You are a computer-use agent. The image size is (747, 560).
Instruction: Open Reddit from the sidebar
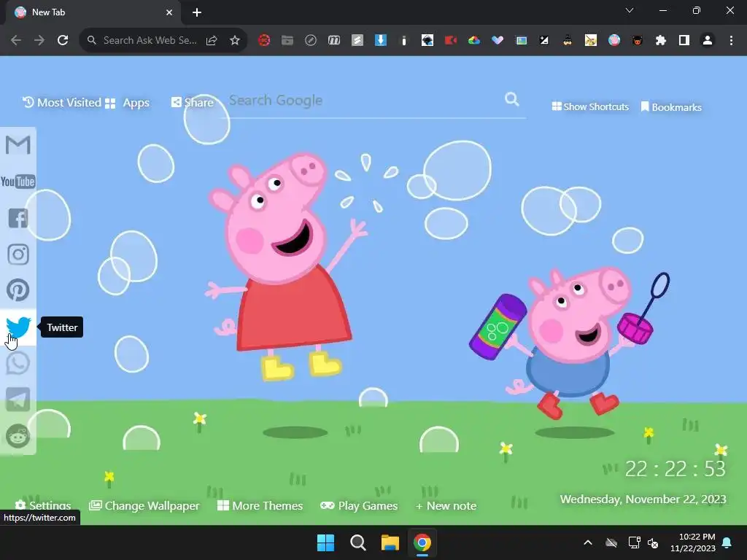click(x=18, y=436)
